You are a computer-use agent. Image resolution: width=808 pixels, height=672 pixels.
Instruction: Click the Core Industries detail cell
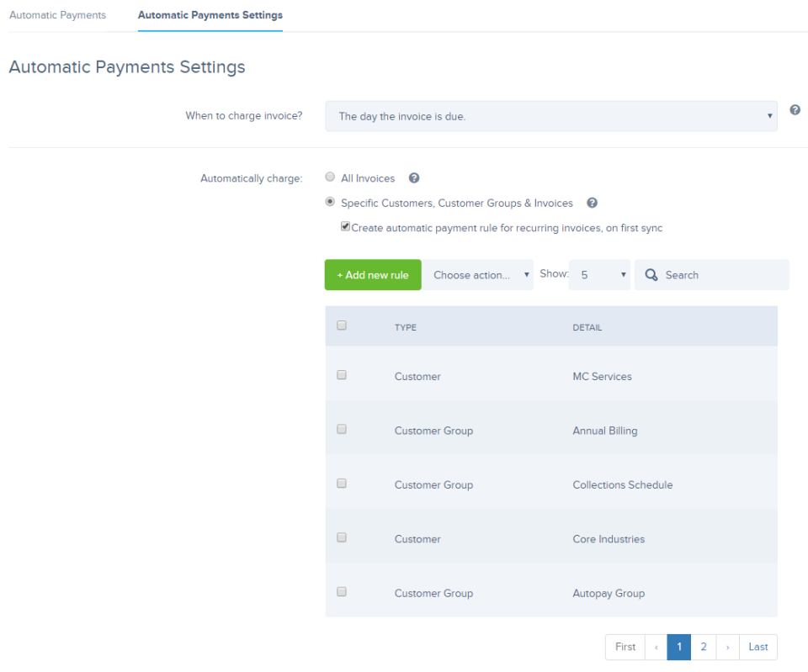(x=609, y=538)
